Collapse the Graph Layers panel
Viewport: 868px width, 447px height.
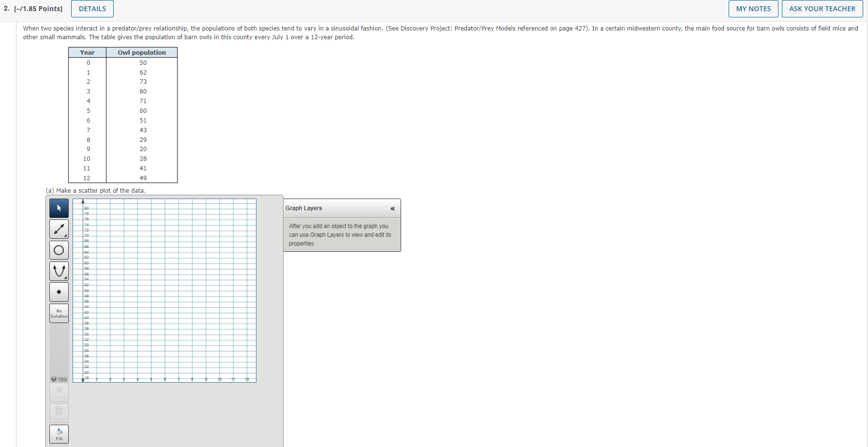coord(392,208)
